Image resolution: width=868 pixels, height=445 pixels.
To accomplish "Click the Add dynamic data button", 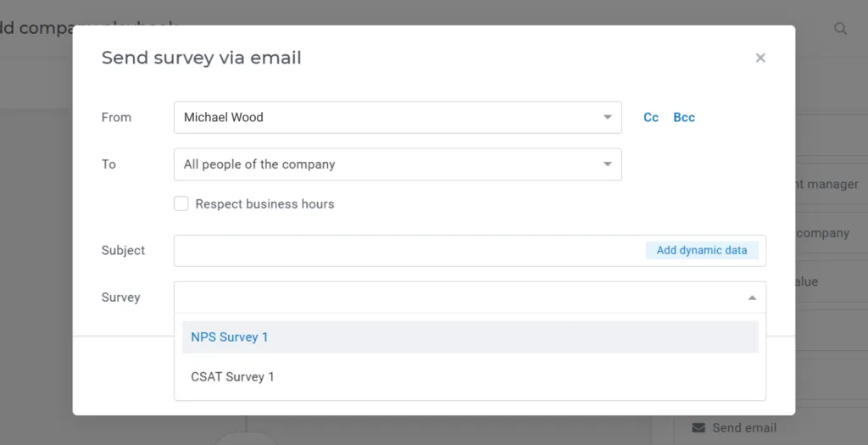I will click(702, 250).
